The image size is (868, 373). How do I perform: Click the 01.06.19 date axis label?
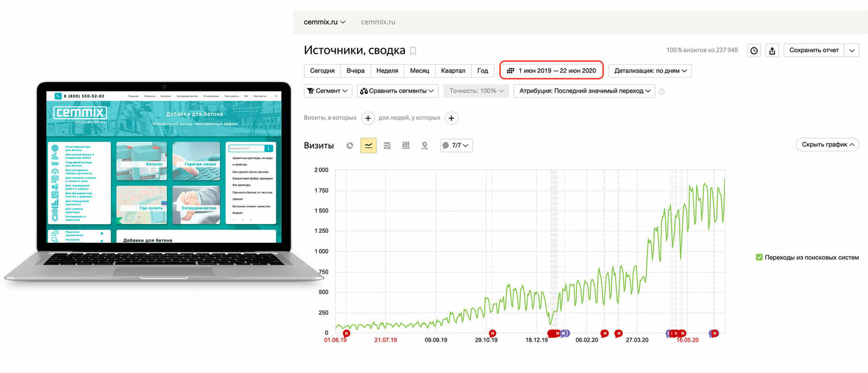pyautogui.click(x=336, y=341)
